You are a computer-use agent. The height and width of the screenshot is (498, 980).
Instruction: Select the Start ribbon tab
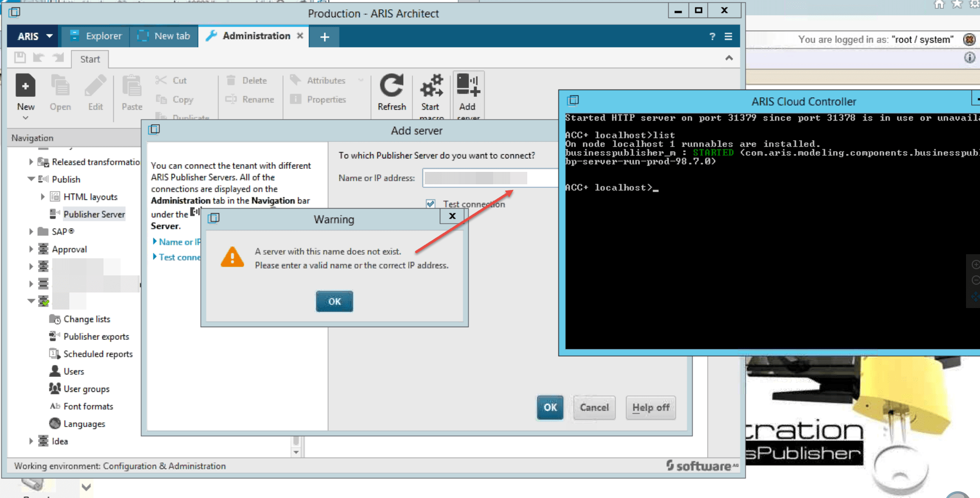coord(90,59)
